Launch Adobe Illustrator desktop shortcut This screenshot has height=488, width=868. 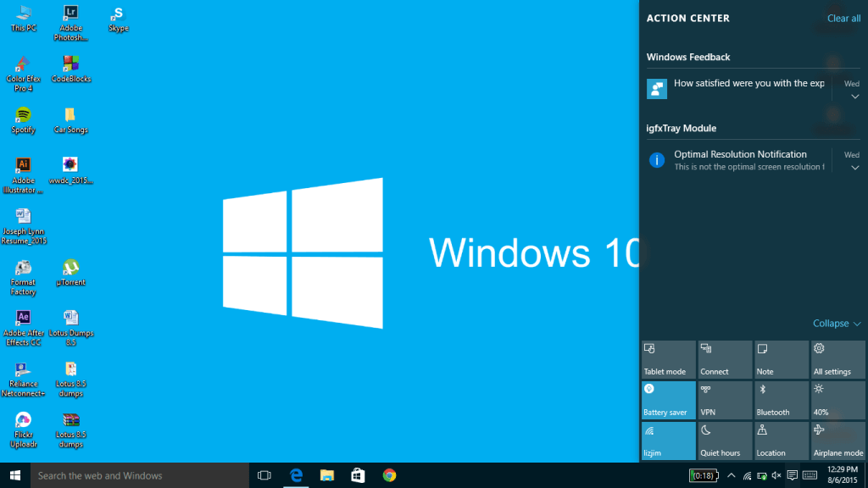click(x=23, y=175)
